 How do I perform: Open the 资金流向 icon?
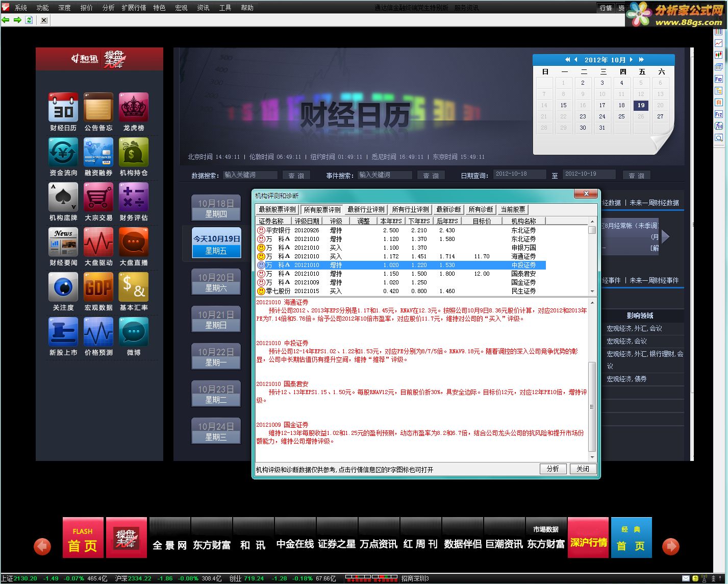tap(63, 152)
